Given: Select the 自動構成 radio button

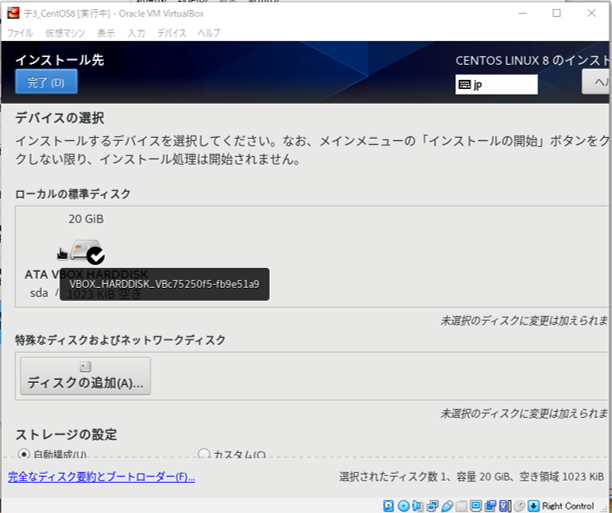Looking at the screenshot, I should [x=24, y=454].
